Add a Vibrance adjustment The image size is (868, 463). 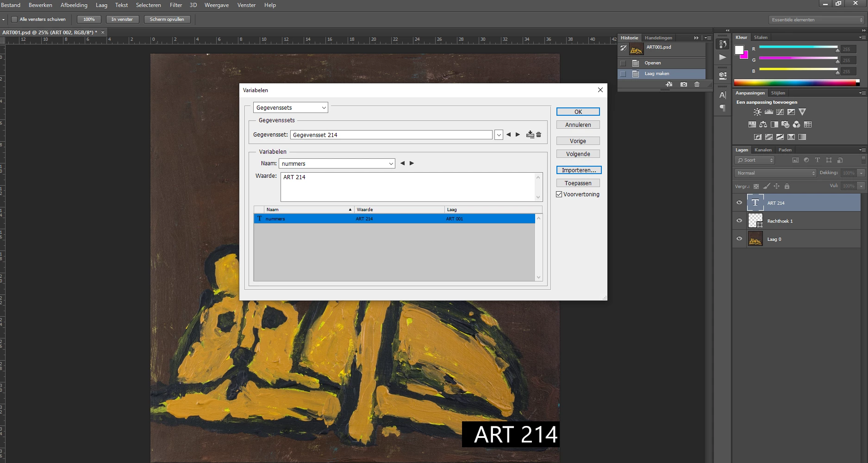[802, 112]
